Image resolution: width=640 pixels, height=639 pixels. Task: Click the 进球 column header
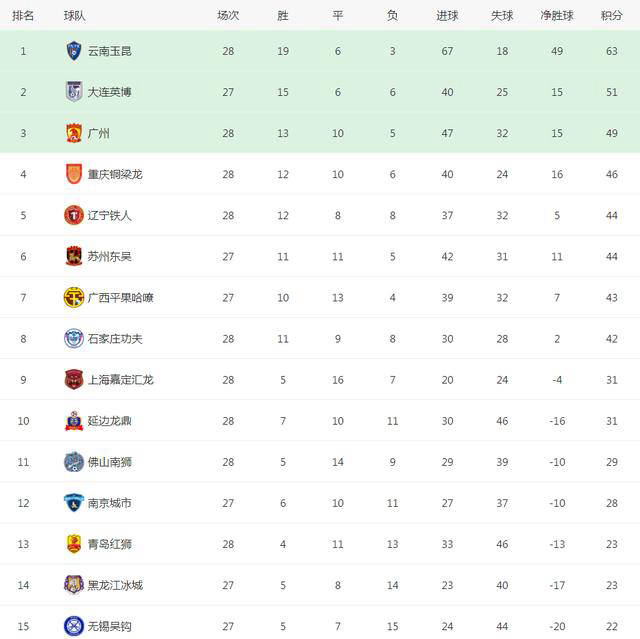click(x=447, y=16)
